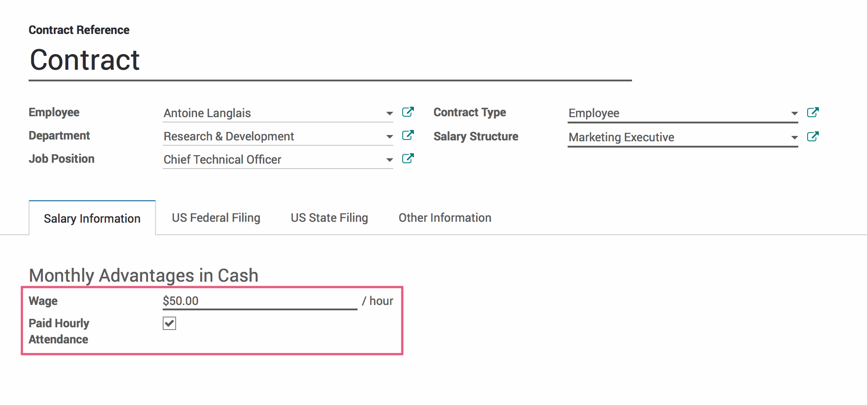Open external link icon beside Chief Technical Officer
The image size is (868, 406).
coord(408,158)
